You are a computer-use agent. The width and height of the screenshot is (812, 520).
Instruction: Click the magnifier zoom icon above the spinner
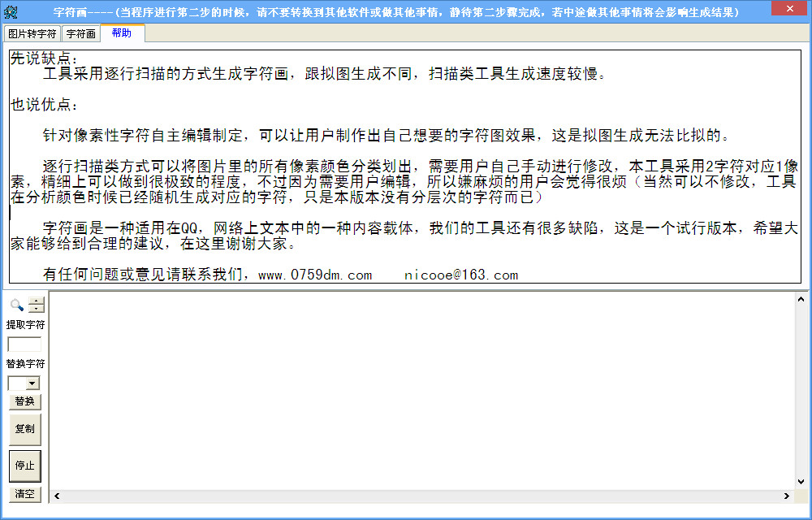(x=17, y=305)
